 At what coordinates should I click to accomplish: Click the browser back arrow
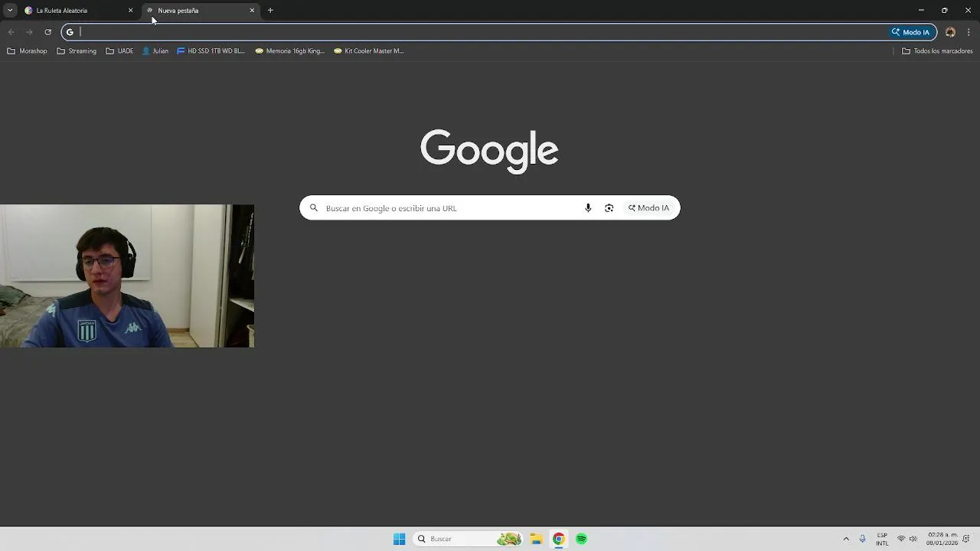pos(11,32)
